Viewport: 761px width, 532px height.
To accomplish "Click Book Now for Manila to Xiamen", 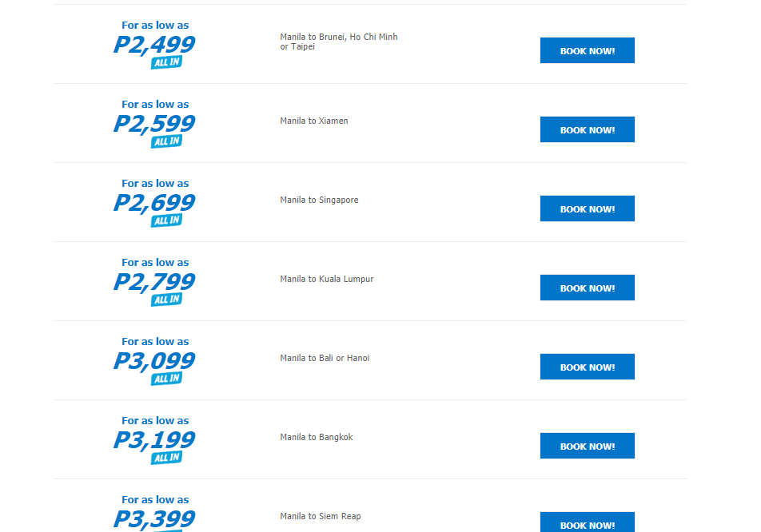I will (588, 129).
